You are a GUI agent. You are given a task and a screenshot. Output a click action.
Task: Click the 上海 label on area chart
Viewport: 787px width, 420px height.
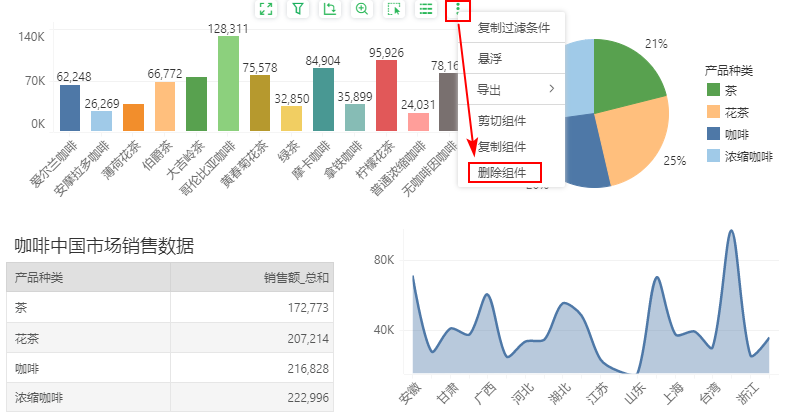click(673, 393)
